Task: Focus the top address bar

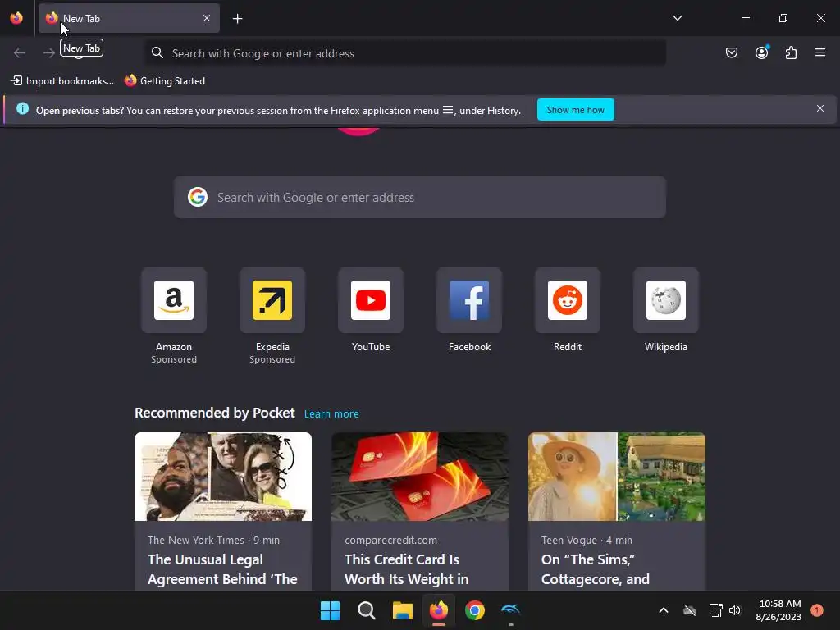Action: click(x=405, y=53)
